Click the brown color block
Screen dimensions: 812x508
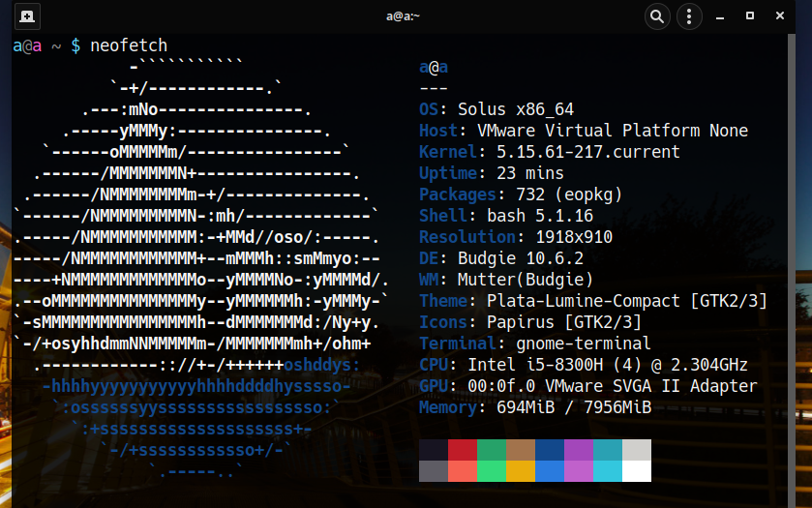[x=521, y=450]
